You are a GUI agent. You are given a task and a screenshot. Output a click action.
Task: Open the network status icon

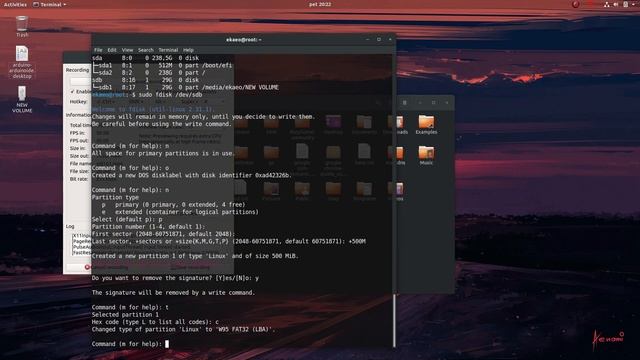point(607,4)
